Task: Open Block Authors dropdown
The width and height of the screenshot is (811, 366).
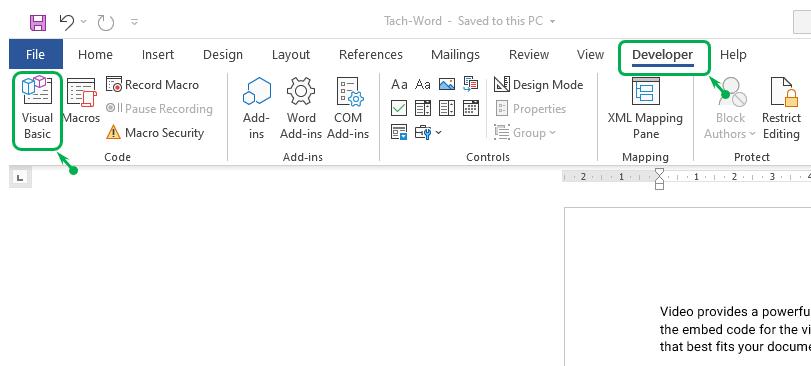Action: tap(729, 109)
